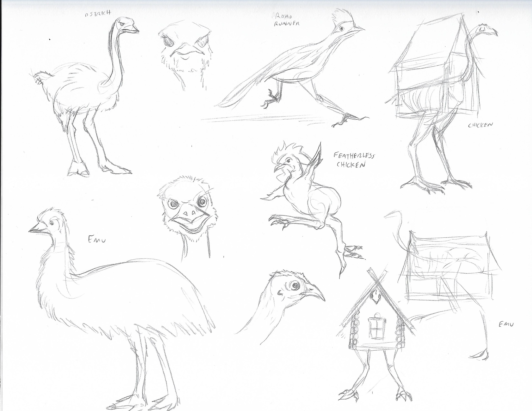Click the 'EMU' label near large emu
Image resolution: width=532 pixels, height=411 pixels.
point(97,240)
